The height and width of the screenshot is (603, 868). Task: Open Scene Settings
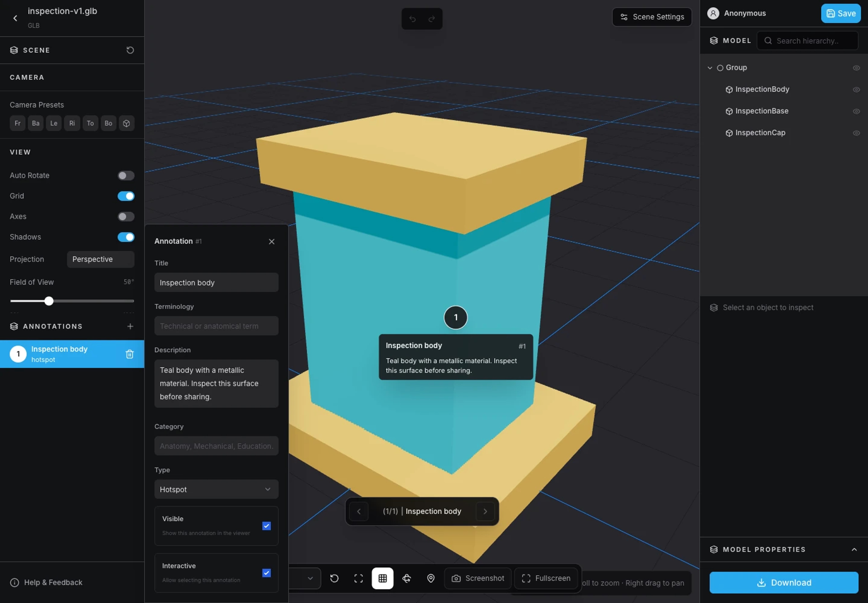coord(652,17)
